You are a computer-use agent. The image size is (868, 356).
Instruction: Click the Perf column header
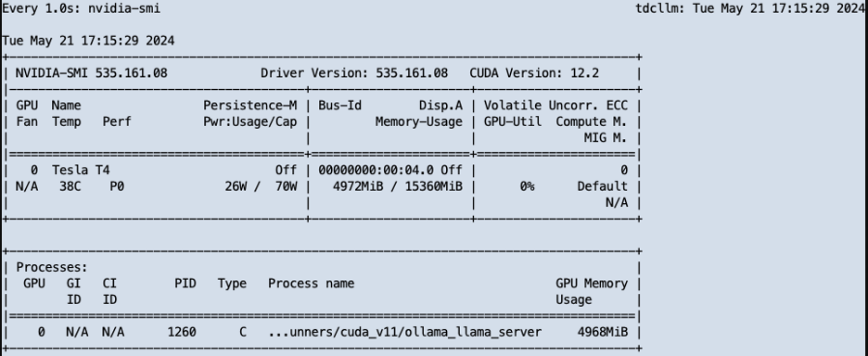click(117, 121)
